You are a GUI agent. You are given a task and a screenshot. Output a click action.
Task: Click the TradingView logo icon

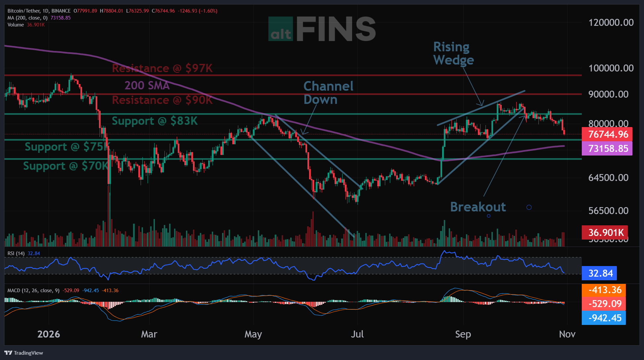tap(8, 353)
